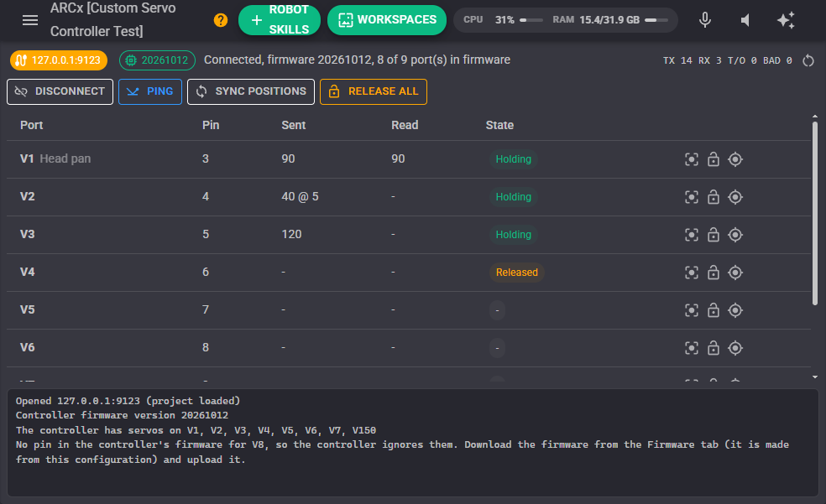Viewport: 826px width, 504px height.
Task: Click the State column header
Action: coord(499,125)
